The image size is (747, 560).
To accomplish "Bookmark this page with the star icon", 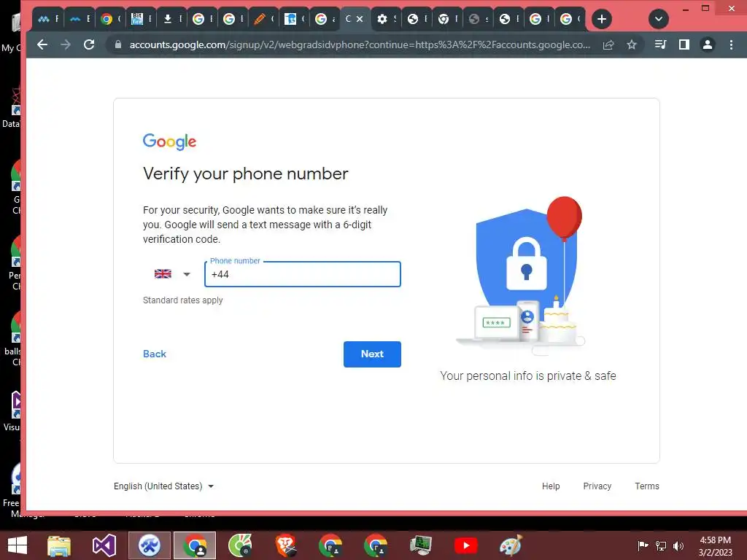I will tap(632, 44).
